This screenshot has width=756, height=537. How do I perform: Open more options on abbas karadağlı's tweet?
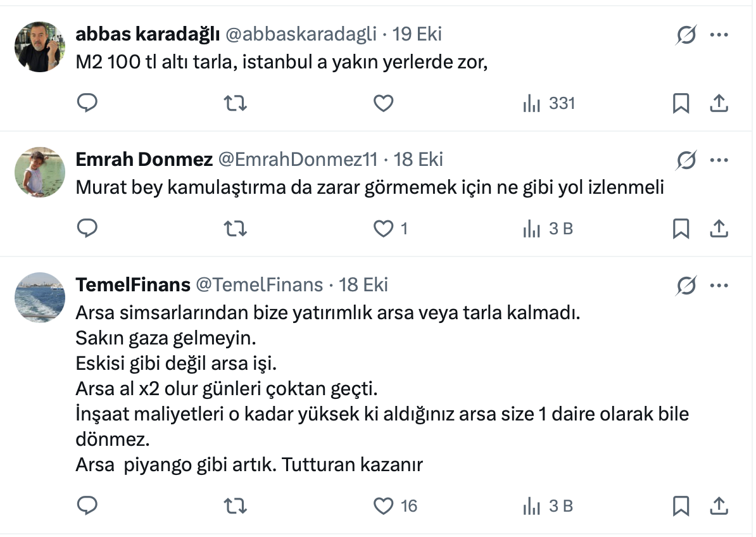click(719, 35)
